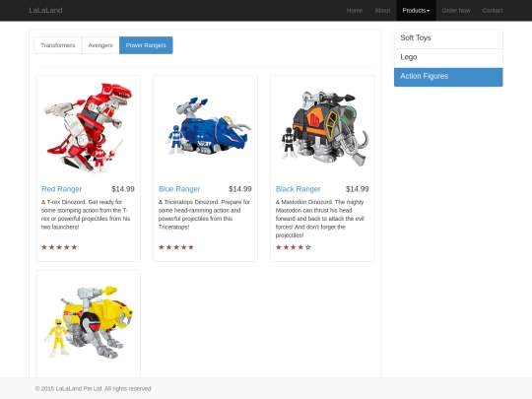Click Blue Ranger's fifth rating star
The image size is (532, 399).
(191, 247)
